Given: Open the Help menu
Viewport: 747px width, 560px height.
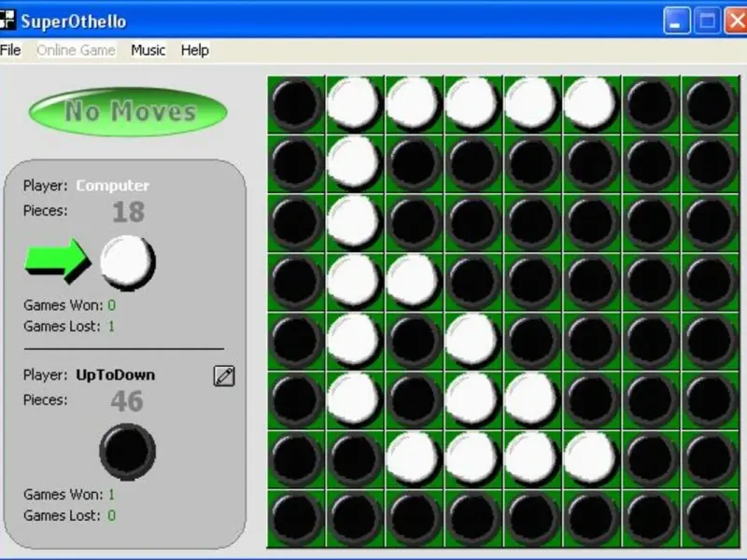Looking at the screenshot, I should (195, 50).
